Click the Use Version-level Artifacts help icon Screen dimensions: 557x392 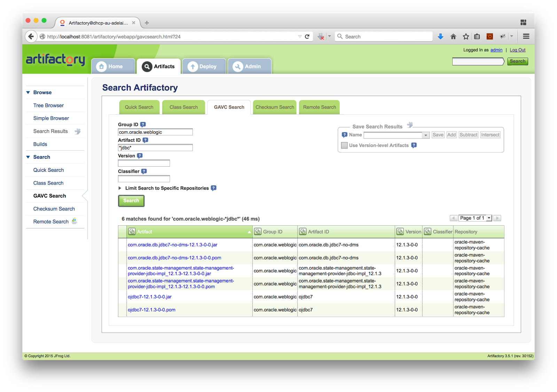tap(414, 145)
